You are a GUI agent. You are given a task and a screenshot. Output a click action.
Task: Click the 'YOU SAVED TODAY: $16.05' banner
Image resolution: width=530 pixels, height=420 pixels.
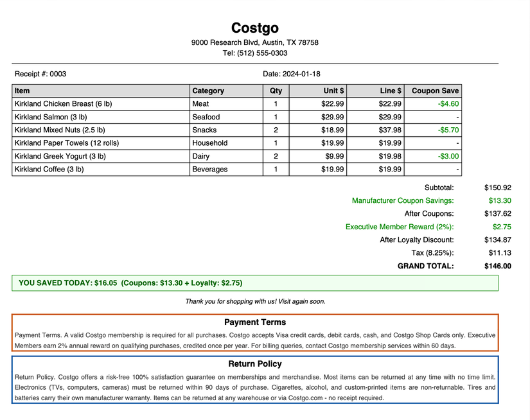255,283
